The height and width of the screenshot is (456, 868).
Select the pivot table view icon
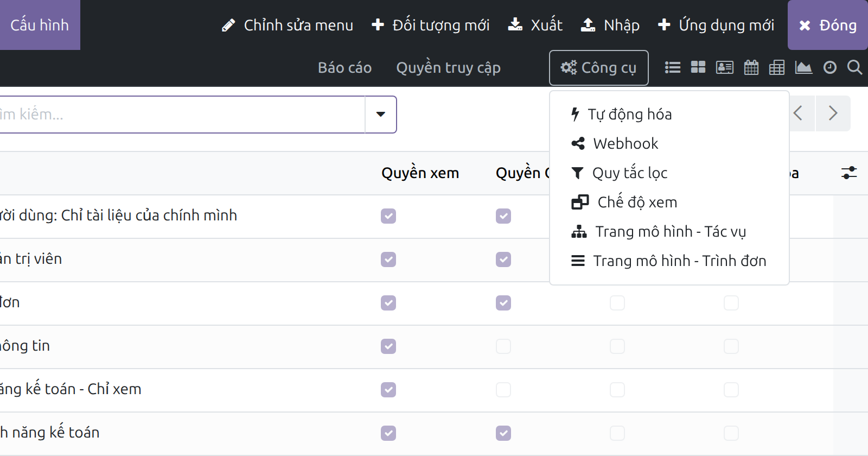tap(777, 67)
